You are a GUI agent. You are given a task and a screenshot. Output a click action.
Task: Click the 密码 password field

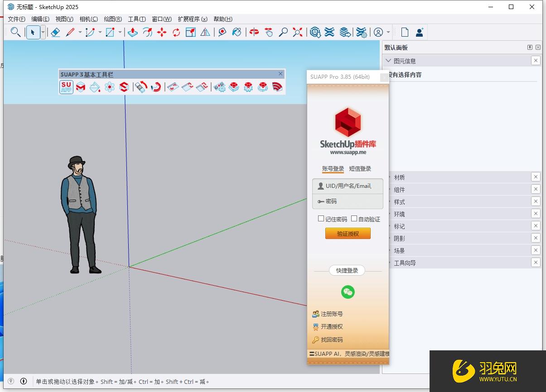pos(348,201)
